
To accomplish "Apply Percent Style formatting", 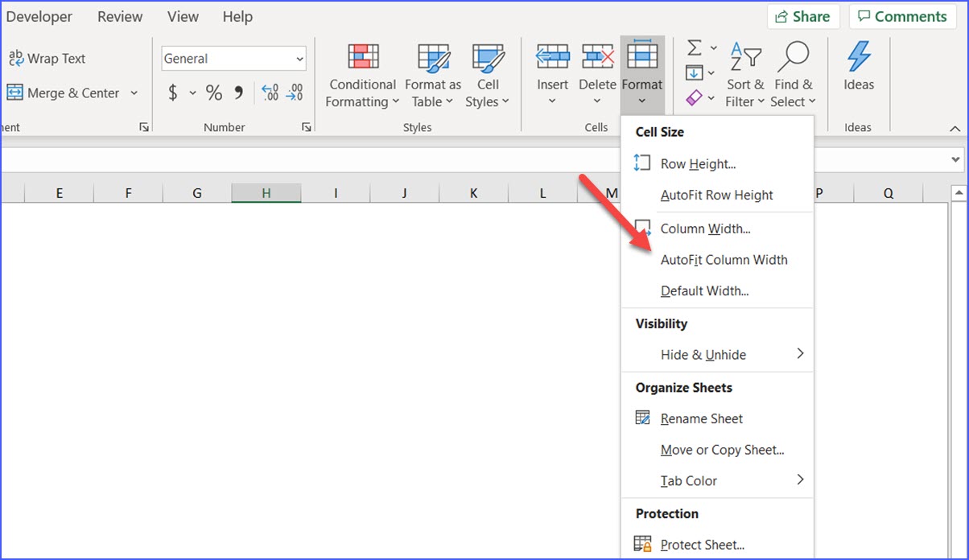I will click(214, 93).
